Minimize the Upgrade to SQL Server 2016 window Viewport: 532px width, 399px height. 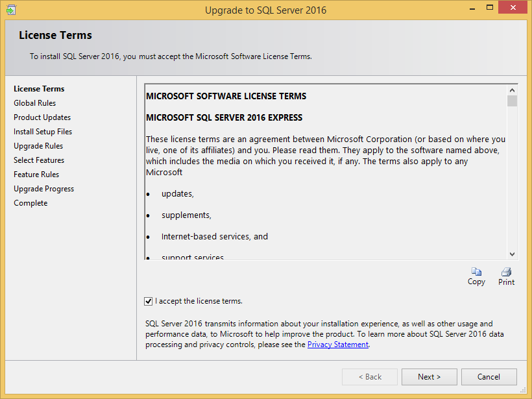[x=472, y=8]
